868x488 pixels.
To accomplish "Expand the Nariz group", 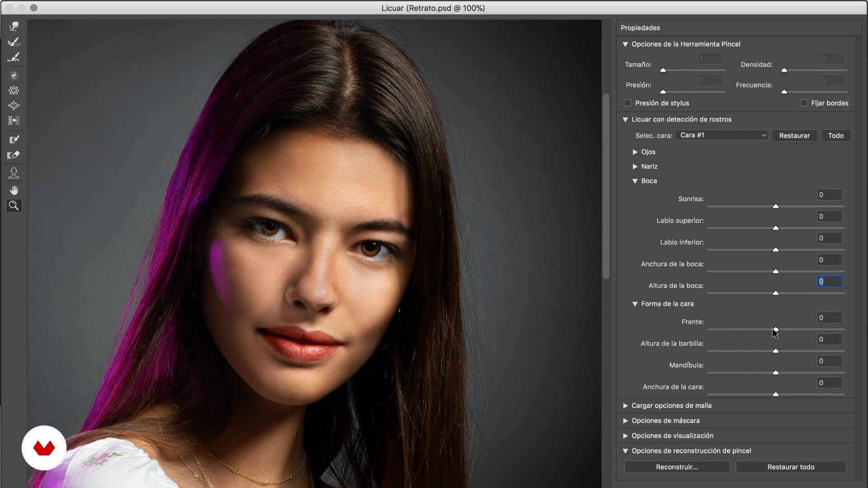I will (635, 167).
